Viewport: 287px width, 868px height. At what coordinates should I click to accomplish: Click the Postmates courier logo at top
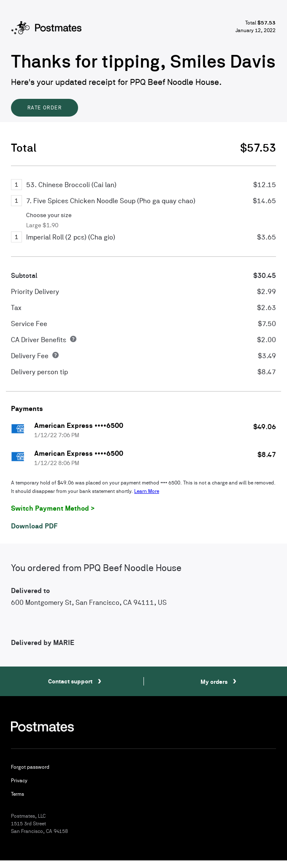pyautogui.click(x=22, y=27)
